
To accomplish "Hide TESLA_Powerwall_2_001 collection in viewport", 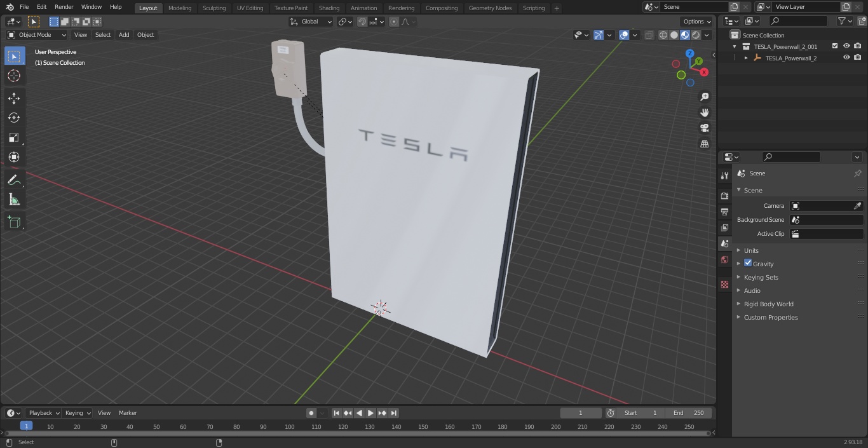I will click(x=846, y=46).
